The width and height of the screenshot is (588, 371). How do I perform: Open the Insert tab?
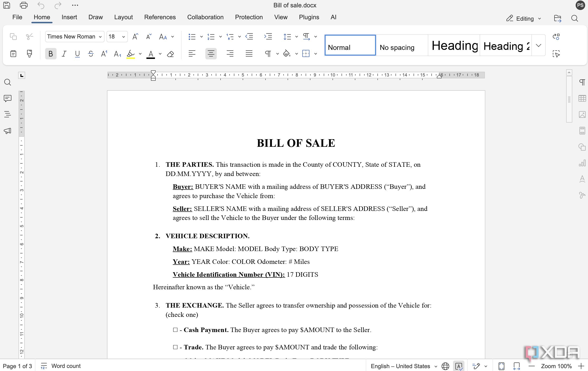[69, 17]
